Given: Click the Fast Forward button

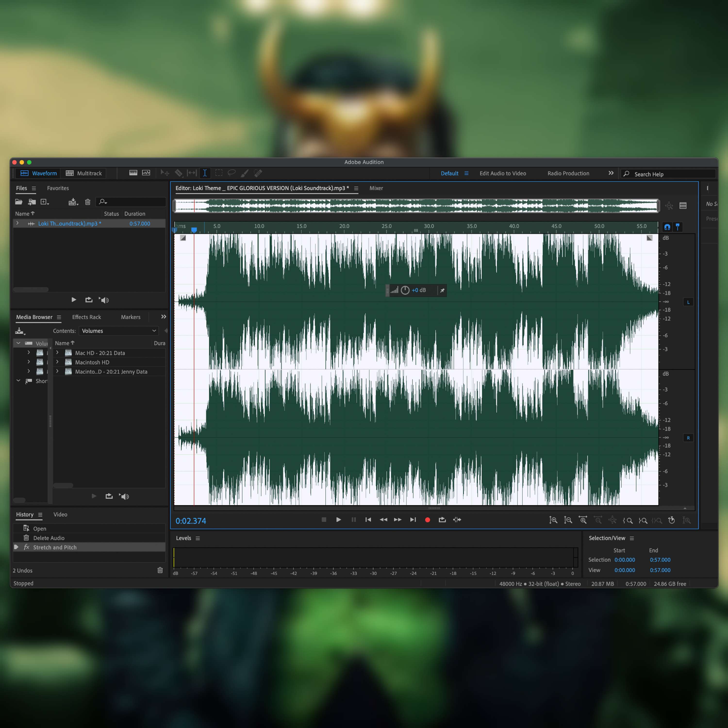Looking at the screenshot, I should tap(397, 520).
